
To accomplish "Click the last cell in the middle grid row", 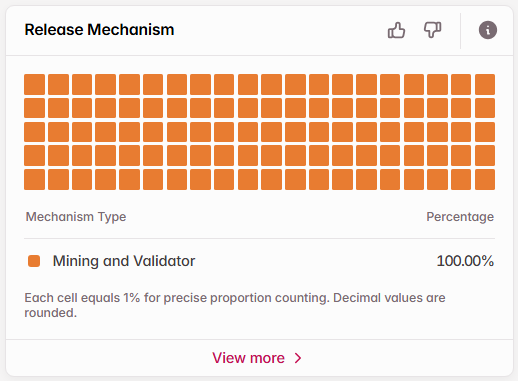I will click(485, 132).
